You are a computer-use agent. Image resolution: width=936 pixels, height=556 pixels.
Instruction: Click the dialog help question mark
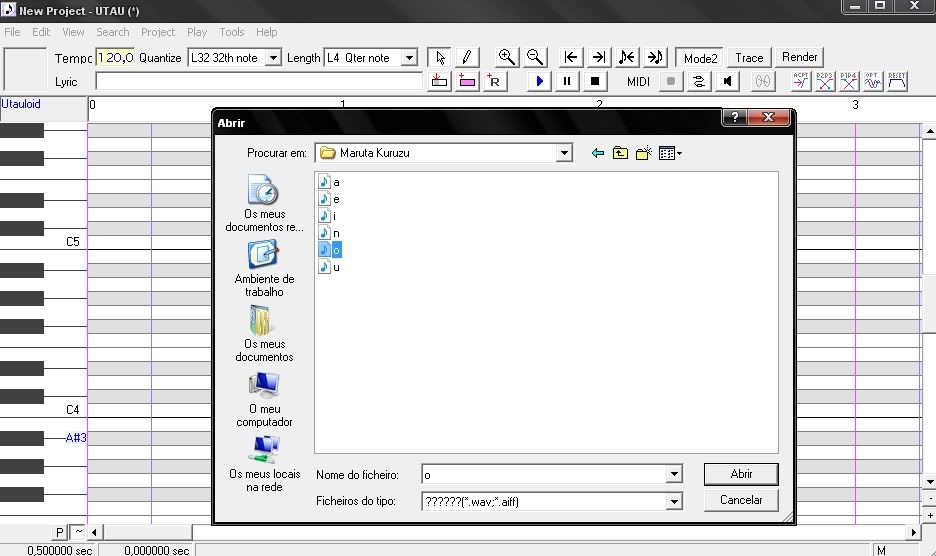point(735,118)
